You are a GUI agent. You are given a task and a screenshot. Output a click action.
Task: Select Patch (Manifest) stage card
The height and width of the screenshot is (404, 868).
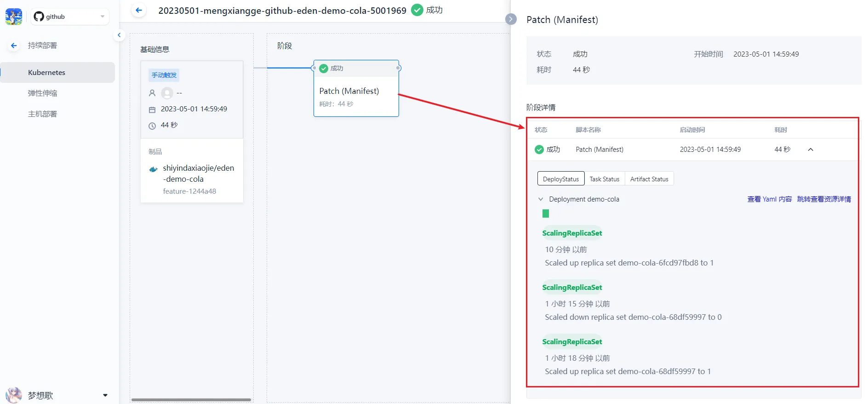356,88
